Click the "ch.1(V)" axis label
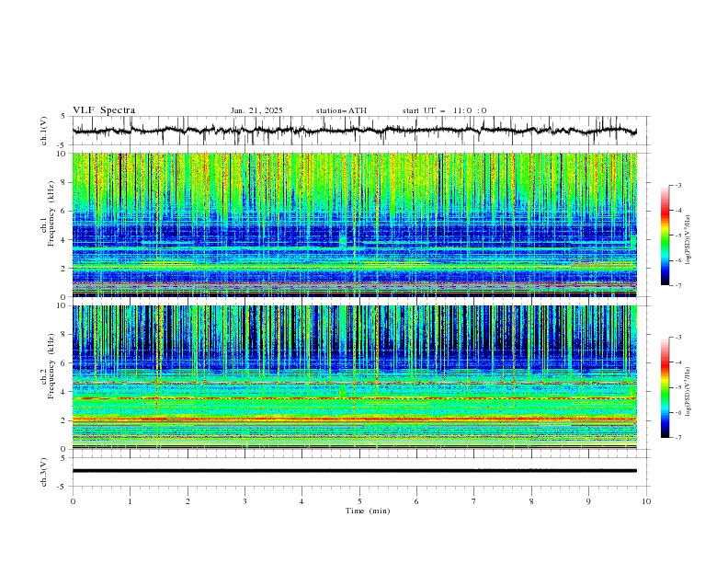Viewport: 728px width, 563px height. [x=44, y=131]
